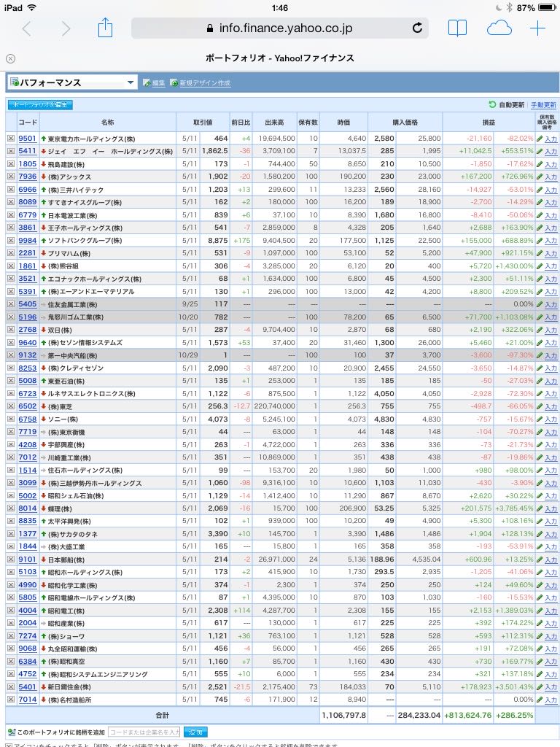Click the 新規デザイン作成 link

tap(205, 83)
